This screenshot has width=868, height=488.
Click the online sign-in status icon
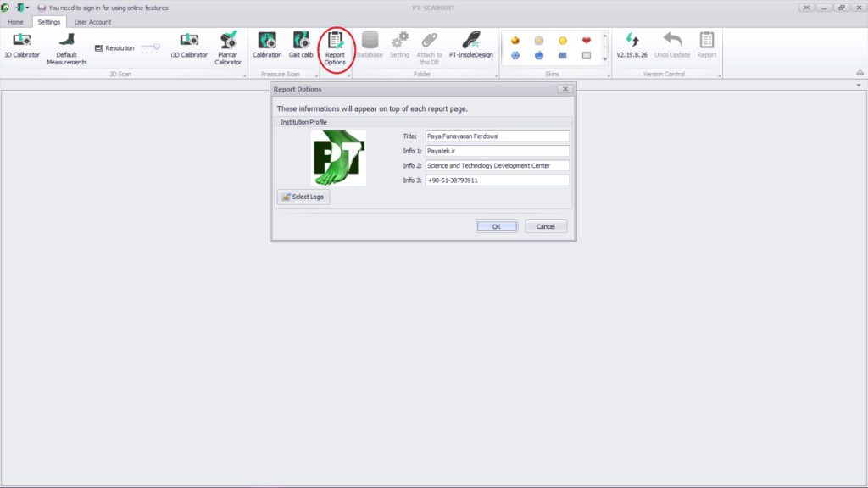point(42,8)
